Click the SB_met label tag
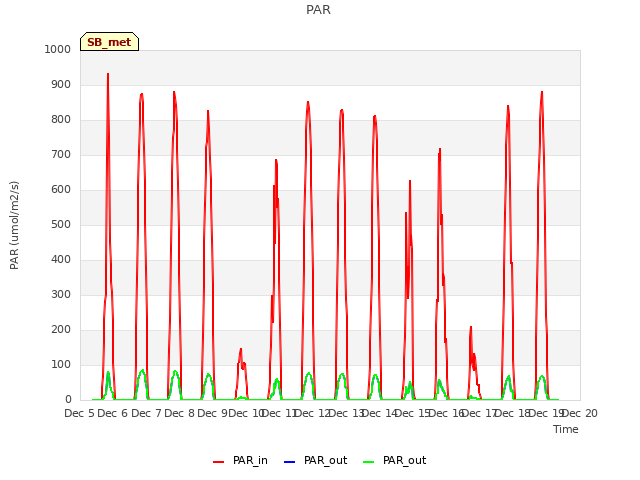The image size is (640, 480). [x=109, y=42]
